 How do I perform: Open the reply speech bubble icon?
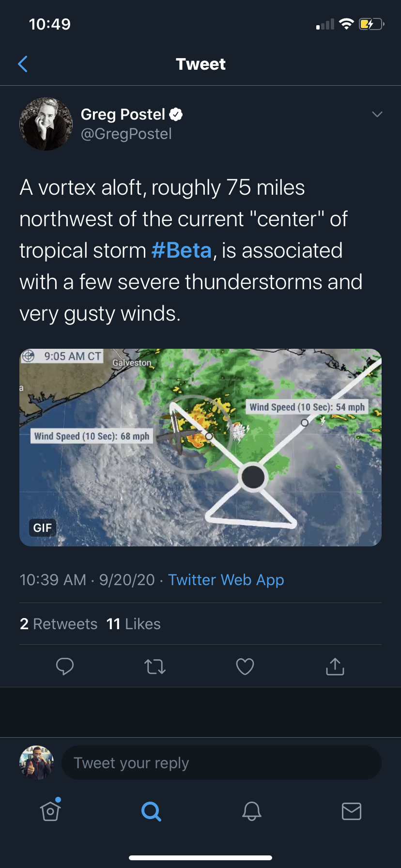click(65, 666)
